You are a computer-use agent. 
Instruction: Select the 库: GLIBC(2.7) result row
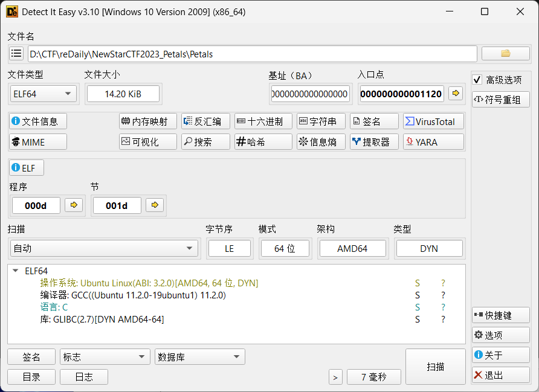102,319
